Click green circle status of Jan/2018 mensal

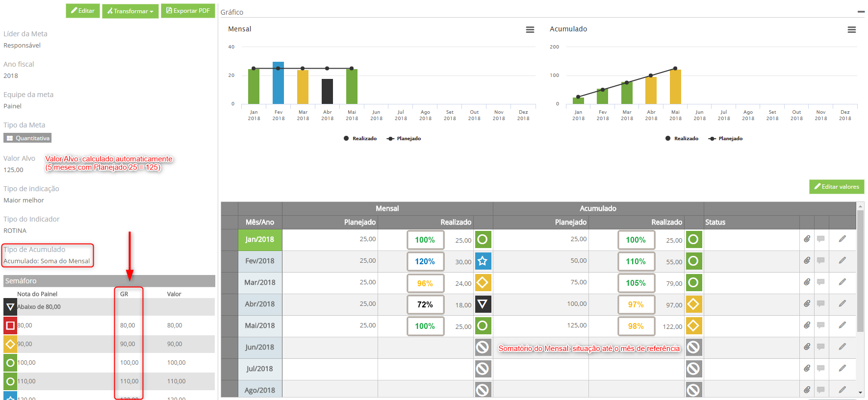483,240
